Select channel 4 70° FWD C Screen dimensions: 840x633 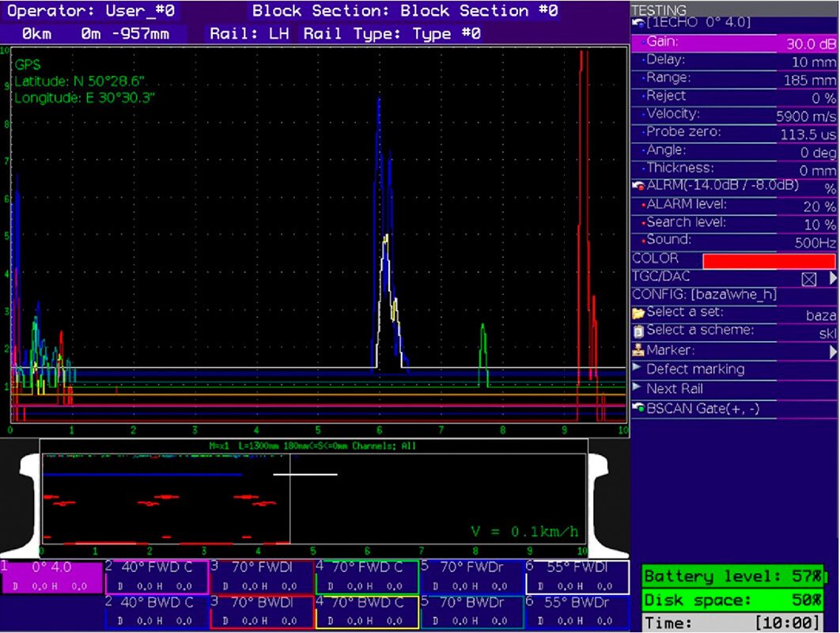pyautogui.click(x=367, y=578)
